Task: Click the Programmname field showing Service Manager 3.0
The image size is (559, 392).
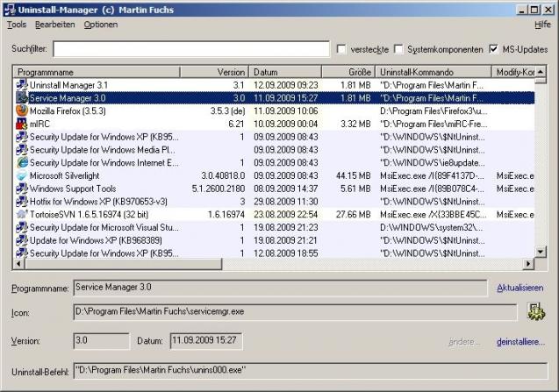Action: tap(280, 288)
